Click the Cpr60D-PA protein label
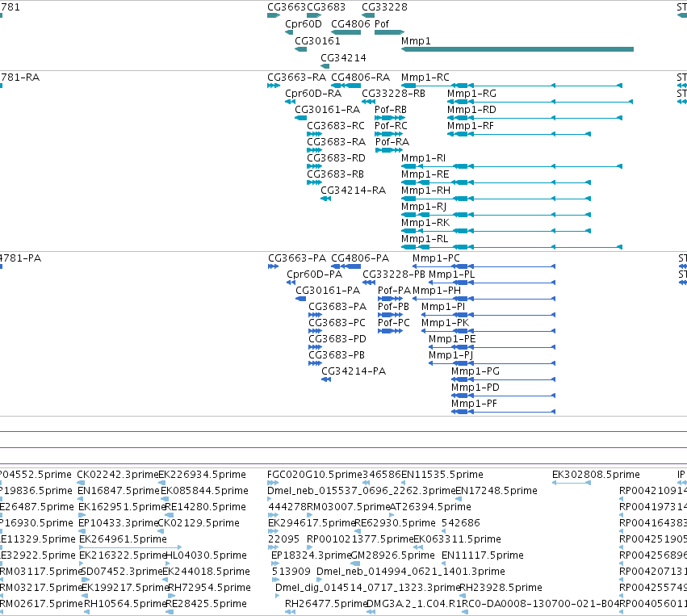This screenshot has width=687, height=616. point(314,274)
